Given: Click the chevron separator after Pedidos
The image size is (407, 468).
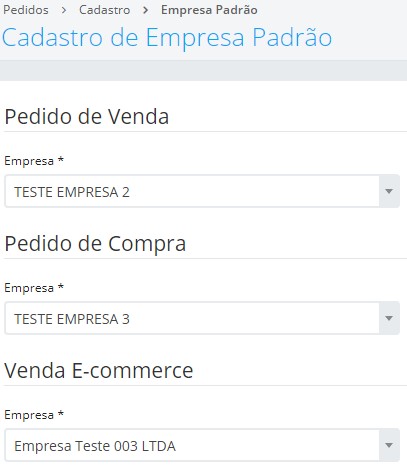Looking at the screenshot, I should click(x=64, y=10).
